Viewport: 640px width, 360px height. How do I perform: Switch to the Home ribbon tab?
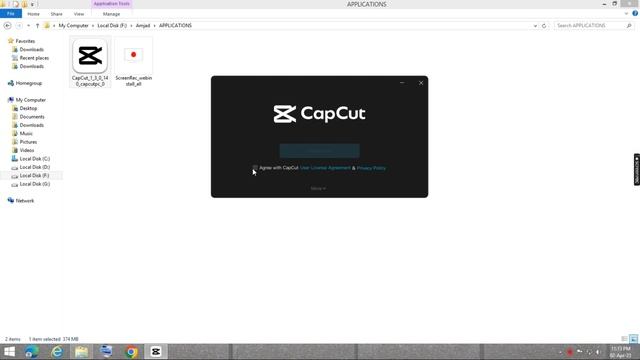click(x=33, y=14)
